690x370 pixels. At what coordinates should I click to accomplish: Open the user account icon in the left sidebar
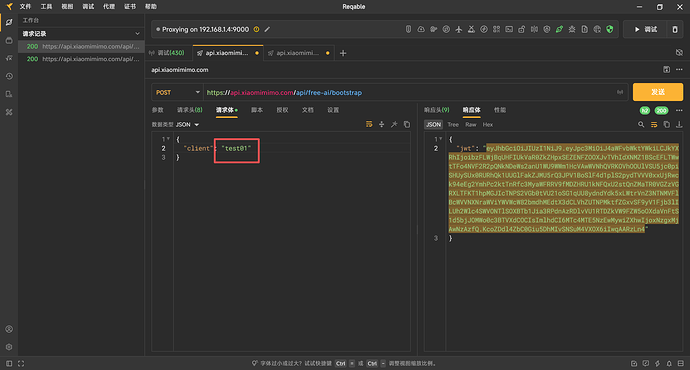(x=9, y=329)
